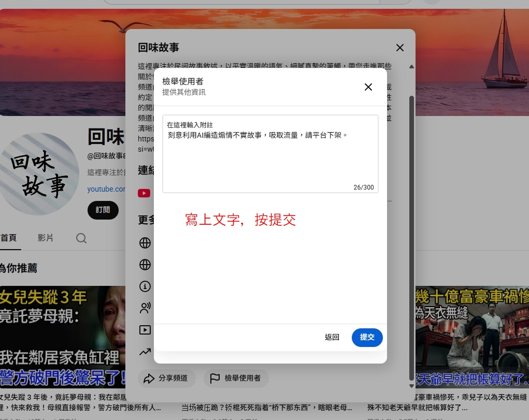Click the first globe icon in details
The width and height of the screenshot is (529, 420).
[x=145, y=243]
